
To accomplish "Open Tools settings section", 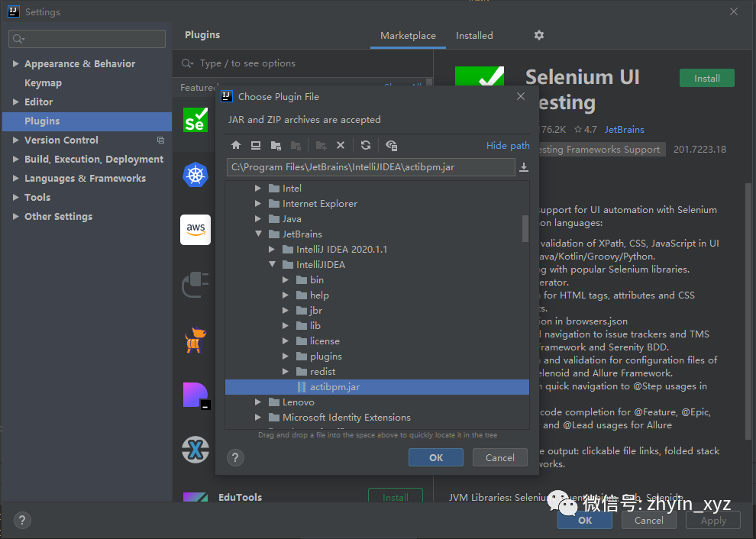I will pos(37,197).
